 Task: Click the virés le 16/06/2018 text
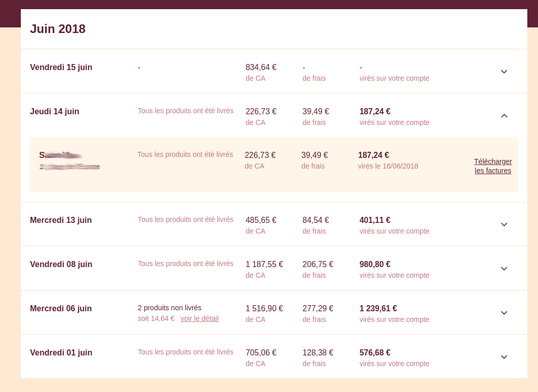tap(388, 167)
